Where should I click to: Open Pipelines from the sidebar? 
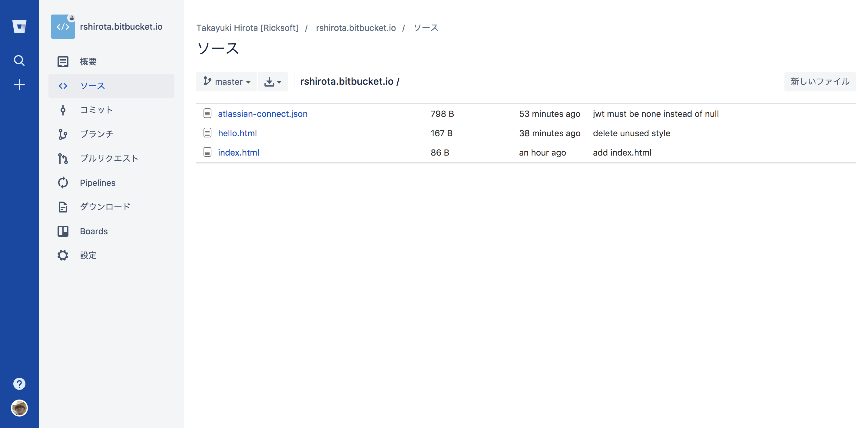coord(111,183)
